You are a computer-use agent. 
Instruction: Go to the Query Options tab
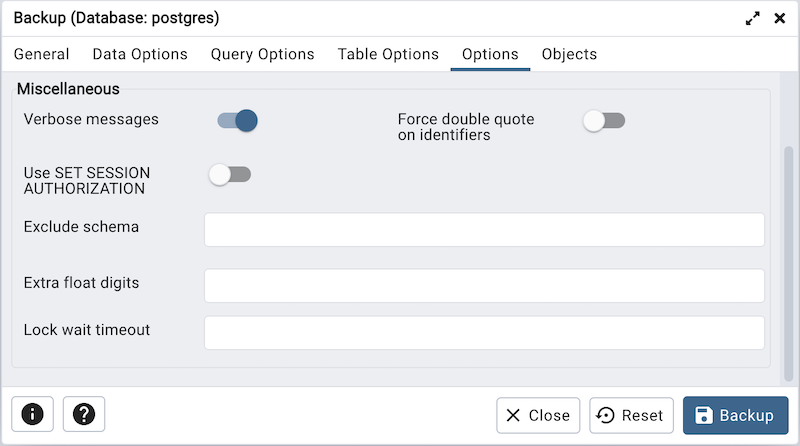[x=262, y=54]
